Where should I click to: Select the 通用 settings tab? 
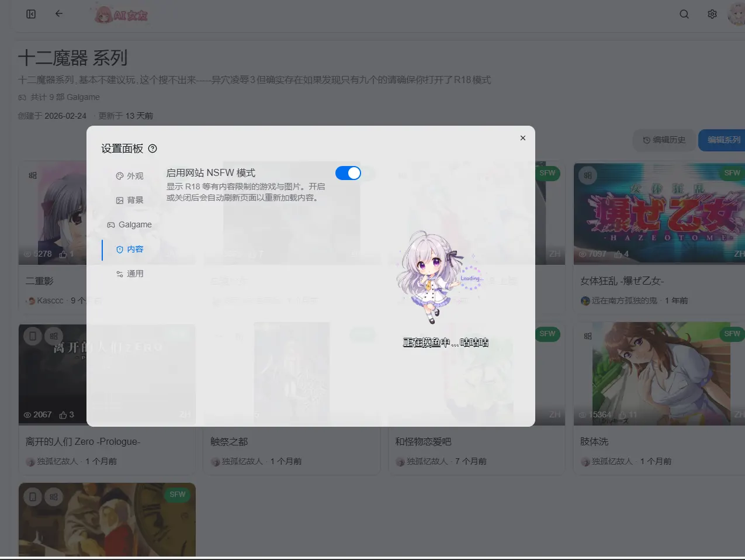point(130,274)
